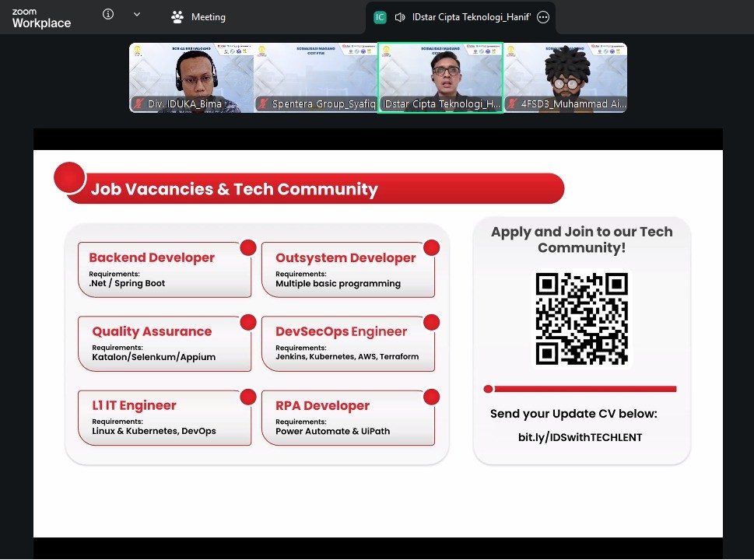Open the more options ellipsis for the shared screen
754x560 pixels.
pos(543,17)
